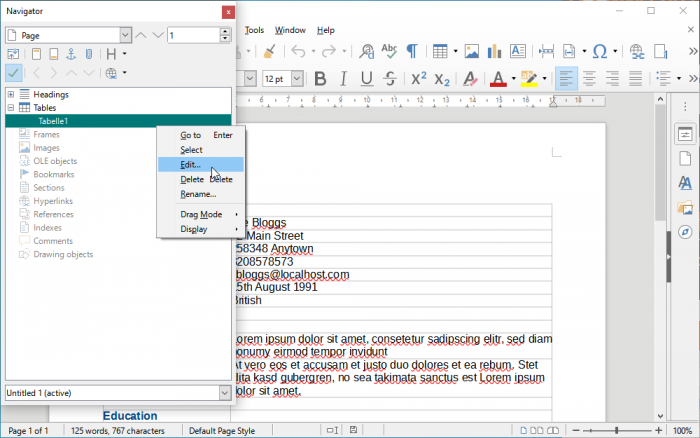Apply Superscript formatting
Viewport: 700px width, 438px height.
tap(420, 78)
